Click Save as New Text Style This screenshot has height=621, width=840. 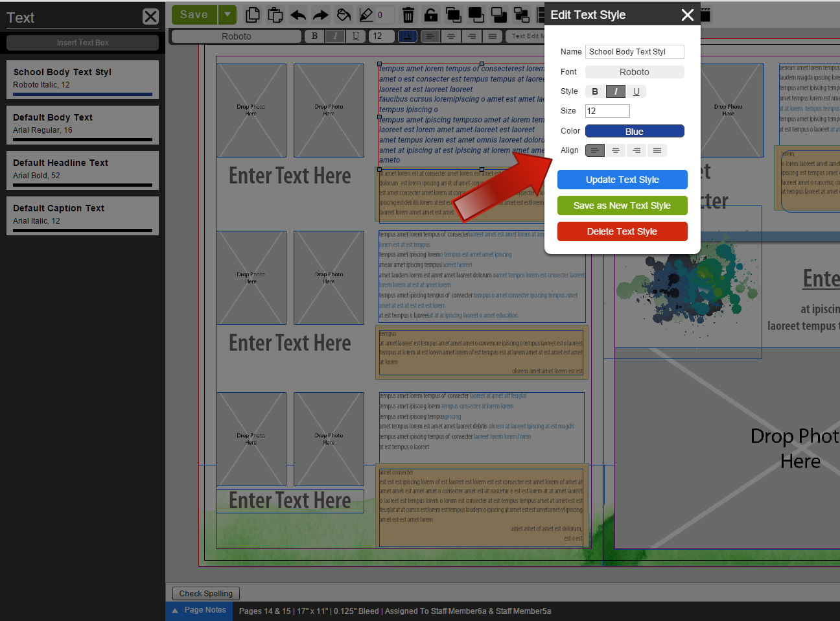pos(622,205)
